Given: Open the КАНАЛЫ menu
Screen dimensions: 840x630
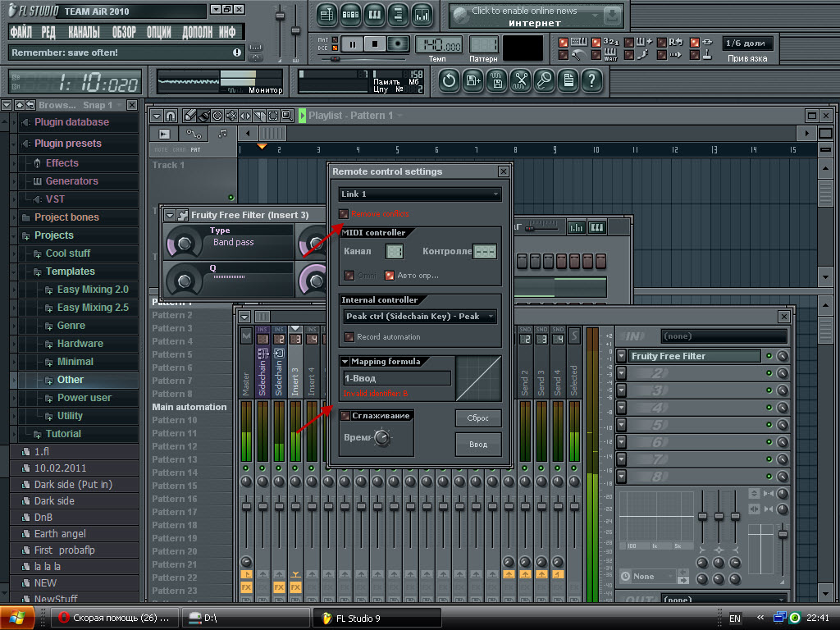Looking at the screenshot, I should coord(84,33).
